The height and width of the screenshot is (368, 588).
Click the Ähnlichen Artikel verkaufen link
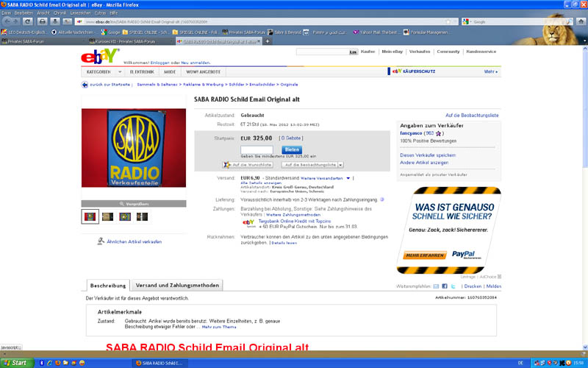pos(135,242)
